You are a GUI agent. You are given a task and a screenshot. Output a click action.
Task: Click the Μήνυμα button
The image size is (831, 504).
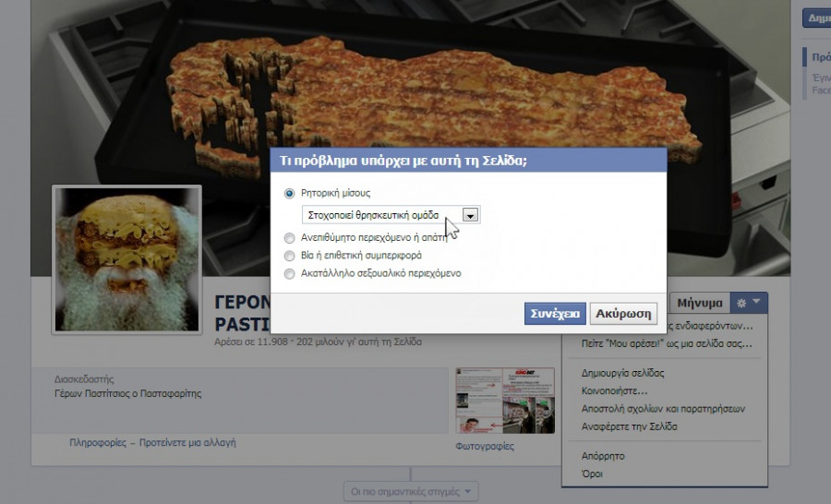699,303
